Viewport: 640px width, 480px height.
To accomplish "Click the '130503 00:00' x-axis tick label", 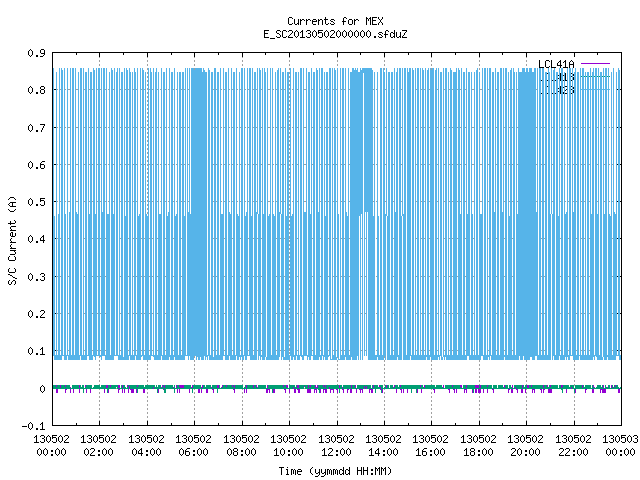I will coord(620,446).
